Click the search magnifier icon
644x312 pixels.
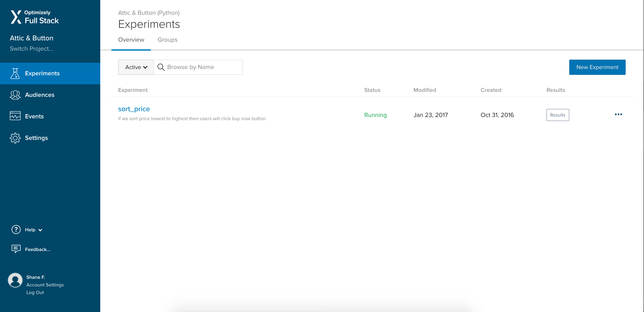point(161,67)
